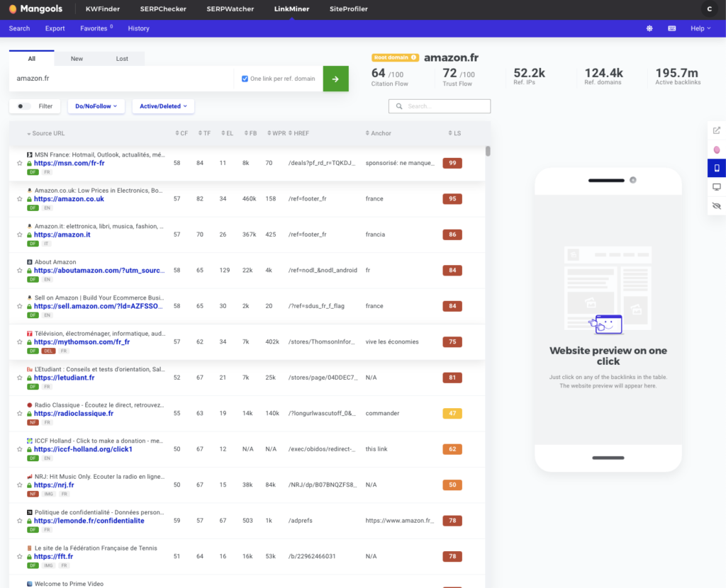Submit the domain with the green arrow
Viewport: 726px width, 588px height.
(x=335, y=79)
